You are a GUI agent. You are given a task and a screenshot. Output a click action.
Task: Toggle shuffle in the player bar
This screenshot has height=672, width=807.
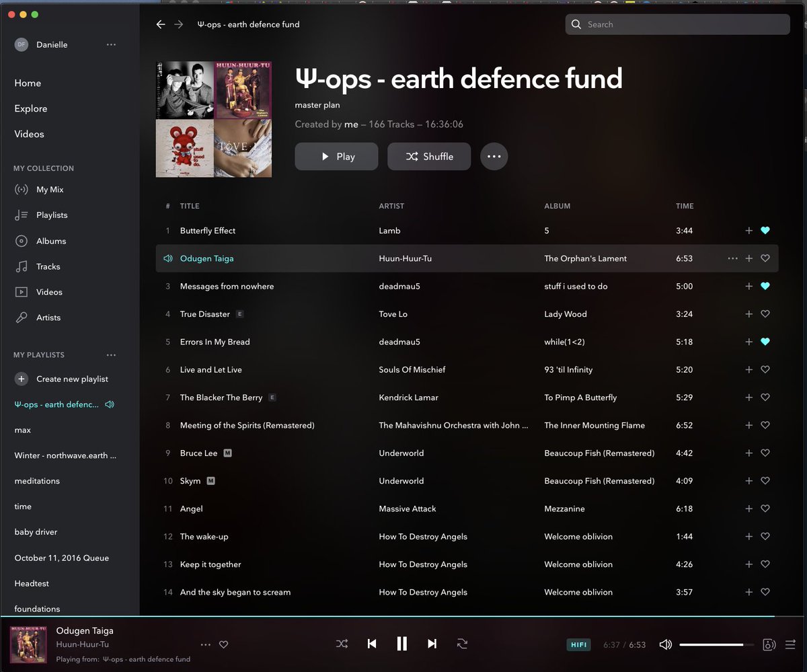(342, 644)
